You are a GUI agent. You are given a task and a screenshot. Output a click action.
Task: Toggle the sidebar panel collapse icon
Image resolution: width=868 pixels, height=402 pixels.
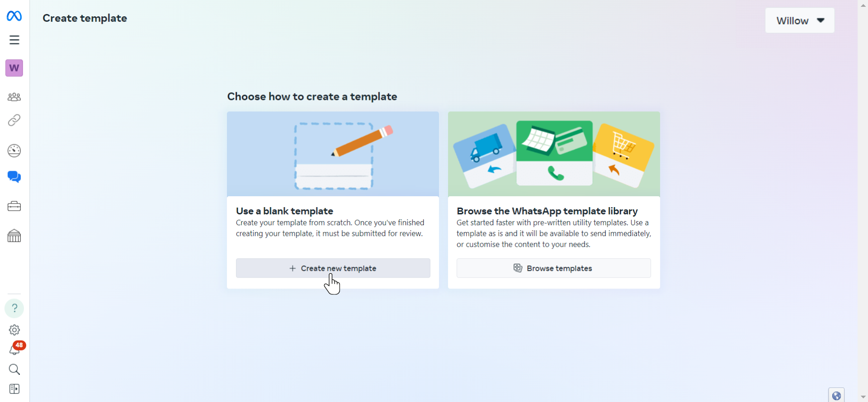coord(14,389)
